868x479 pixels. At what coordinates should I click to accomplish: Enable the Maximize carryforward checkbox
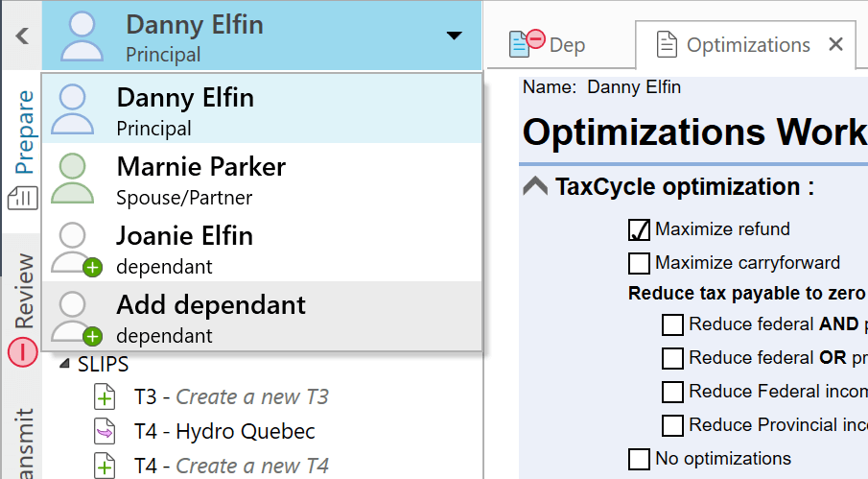point(639,262)
